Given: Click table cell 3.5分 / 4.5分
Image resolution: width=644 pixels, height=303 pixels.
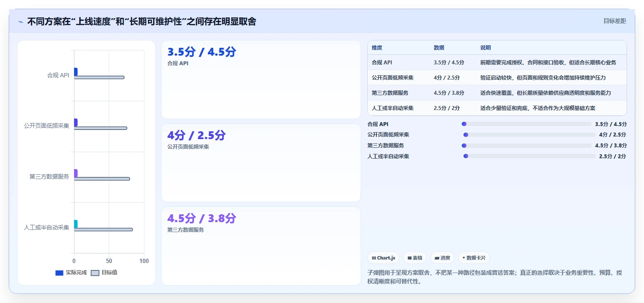Looking at the screenshot, I should click(449, 63).
